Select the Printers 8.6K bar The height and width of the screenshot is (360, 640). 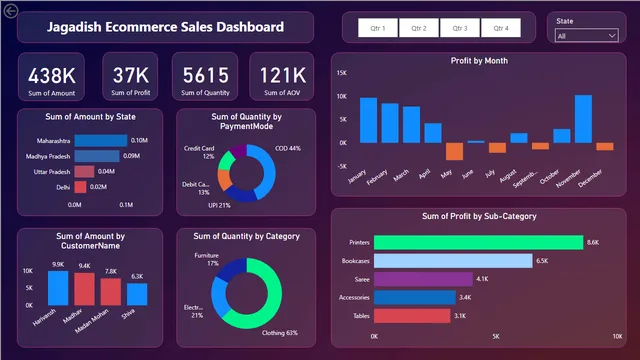pos(478,242)
